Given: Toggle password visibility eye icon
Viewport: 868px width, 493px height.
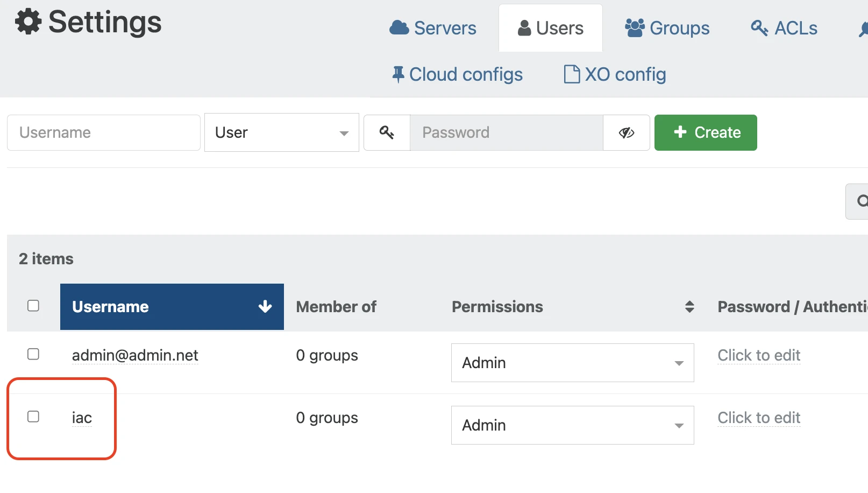Looking at the screenshot, I should 626,132.
